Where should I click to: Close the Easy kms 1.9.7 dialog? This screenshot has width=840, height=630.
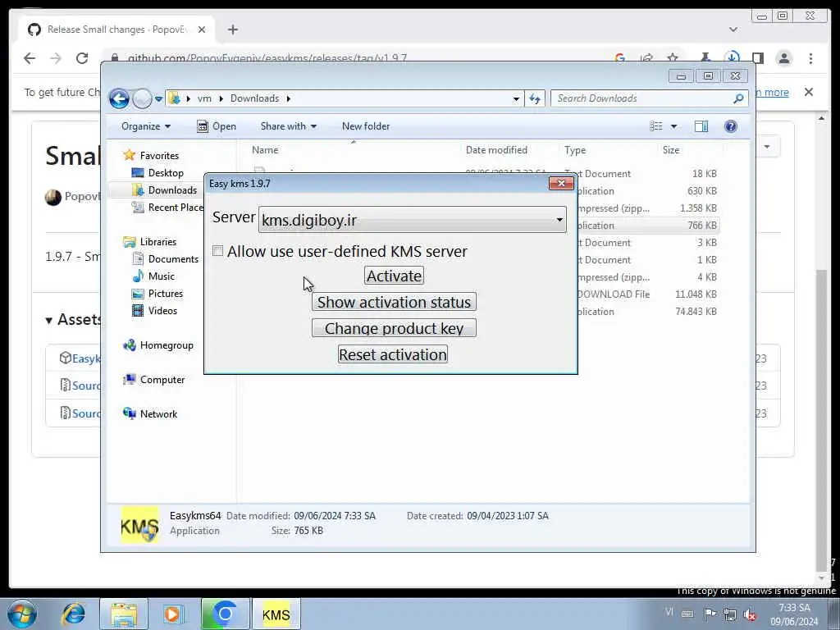(561, 183)
